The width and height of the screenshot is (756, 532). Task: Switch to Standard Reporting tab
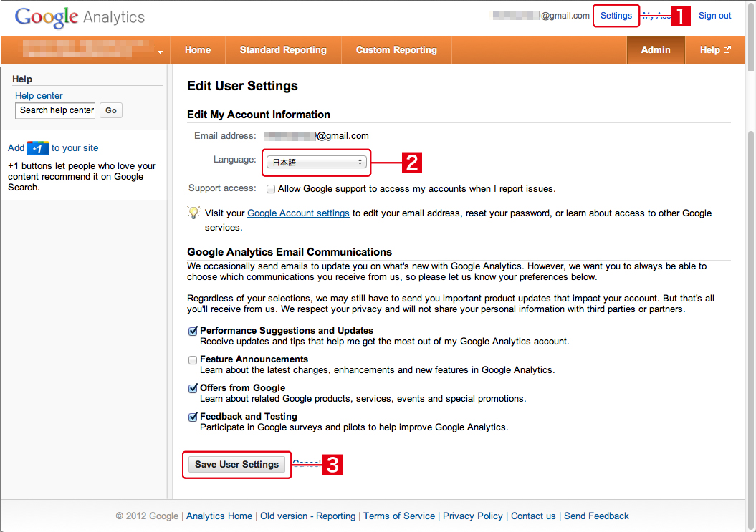click(283, 49)
